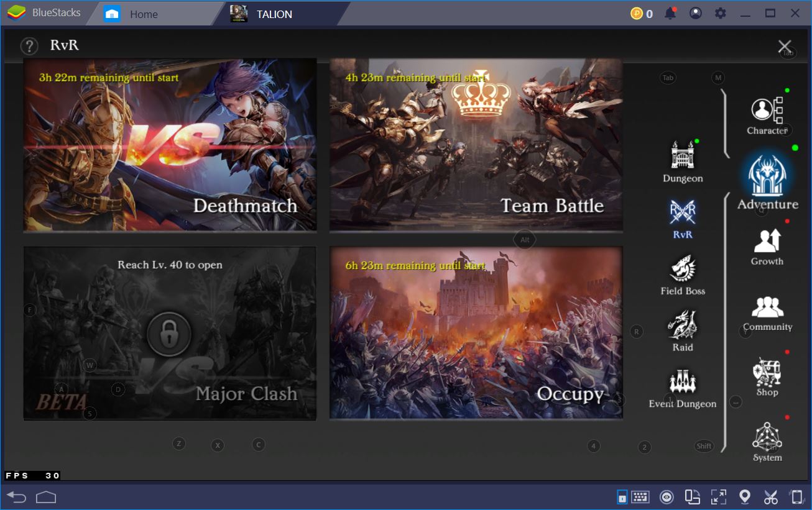Screen dimensions: 812x510
Task: Click the Shift key overlay marker
Action: coord(704,446)
